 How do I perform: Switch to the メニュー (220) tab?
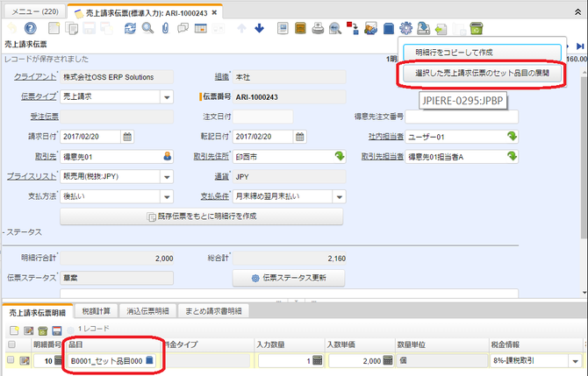pyautogui.click(x=35, y=11)
